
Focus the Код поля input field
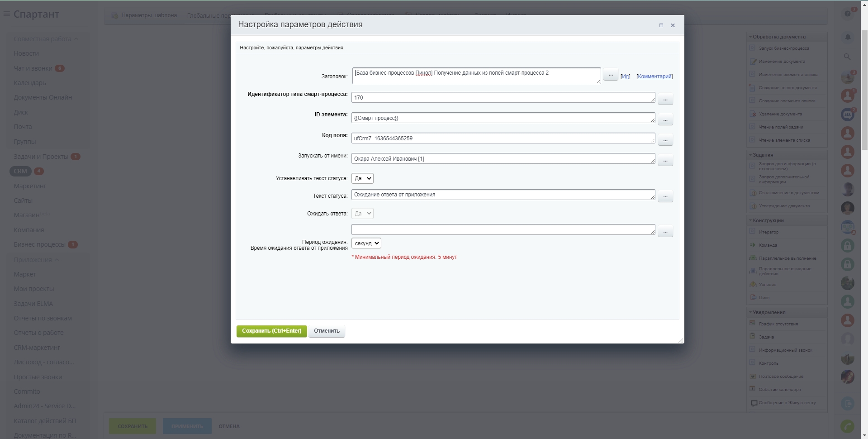[x=502, y=138]
